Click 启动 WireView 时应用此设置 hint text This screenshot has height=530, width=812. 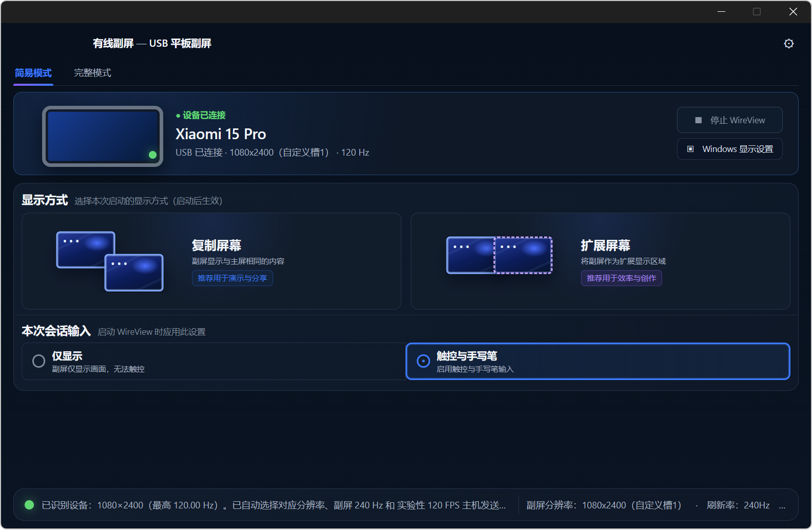151,332
